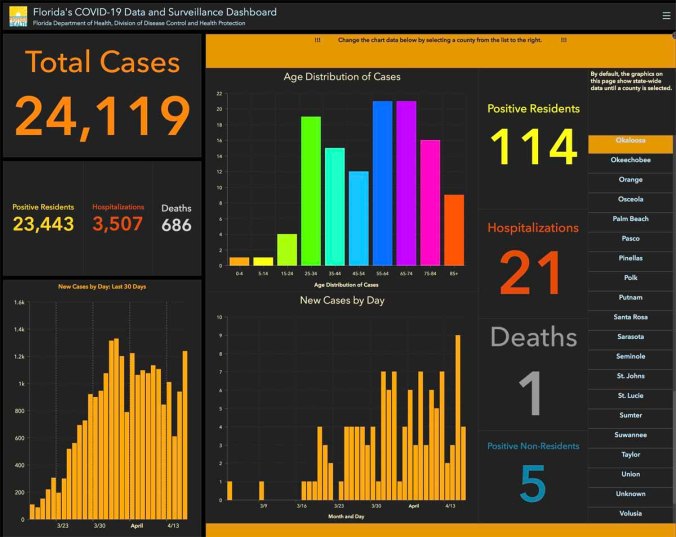Choose St. Johns county
Viewport: 676px width, 537px height.
(630, 375)
